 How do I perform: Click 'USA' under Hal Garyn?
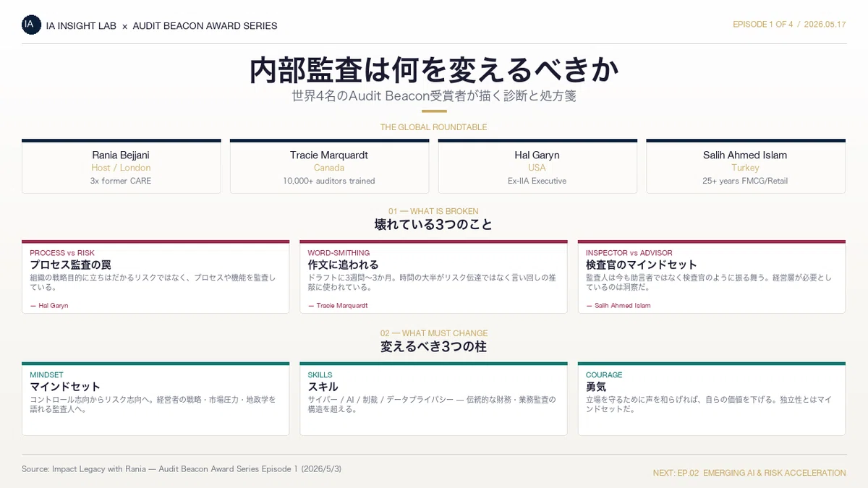[537, 168]
